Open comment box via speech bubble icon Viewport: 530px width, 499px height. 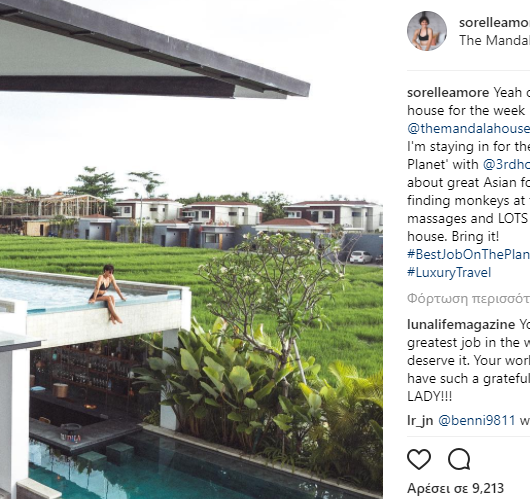tap(459, 459)
